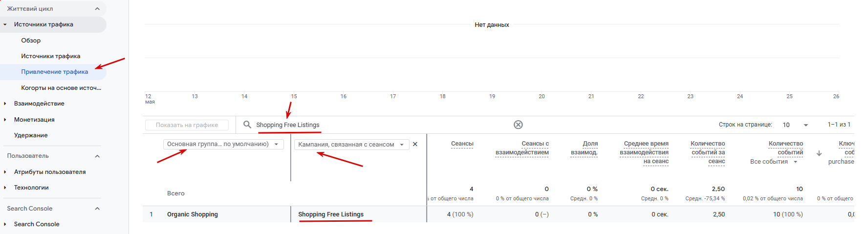Click the Показать на графике button
Image resolution: width=868 pixels, height=234 pixels.
(x=187, y=125)
